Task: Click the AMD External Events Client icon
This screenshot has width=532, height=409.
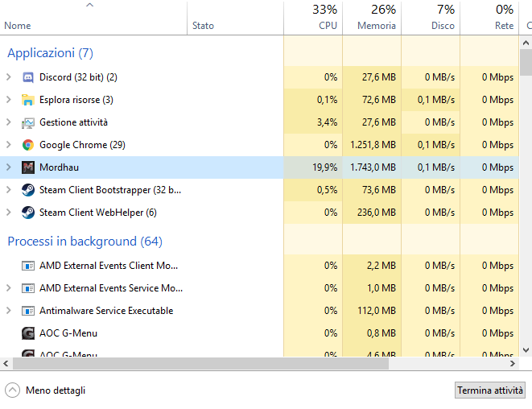Action: 27,266
